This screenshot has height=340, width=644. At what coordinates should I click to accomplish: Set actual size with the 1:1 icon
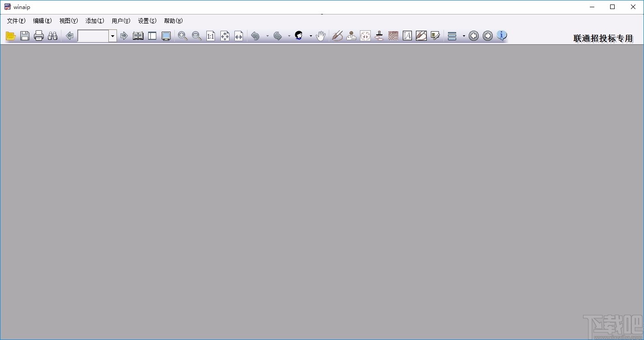[211, 36]
